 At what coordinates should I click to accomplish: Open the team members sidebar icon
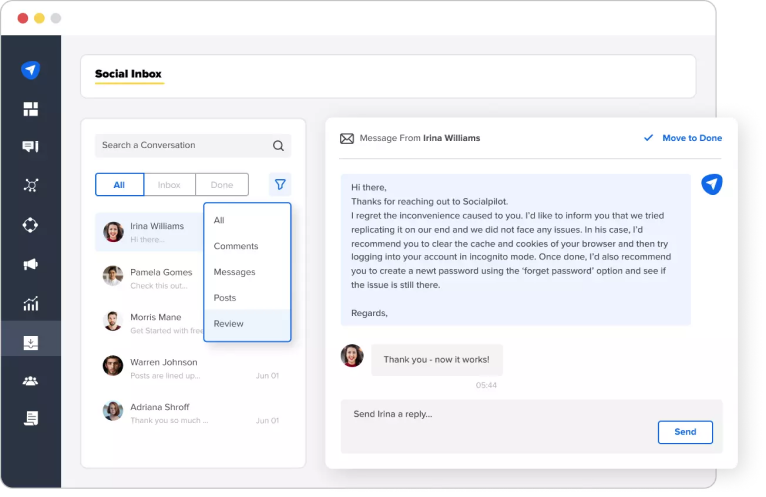click(30, 381)
